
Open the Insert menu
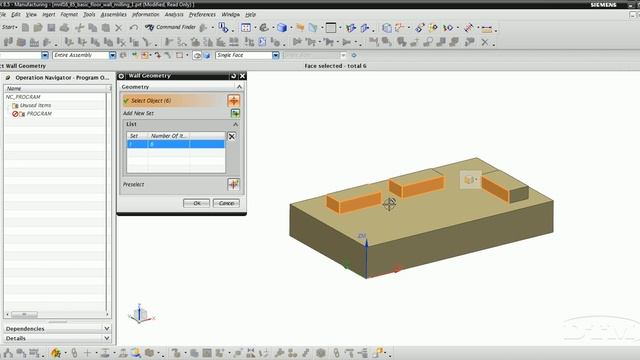49,14
